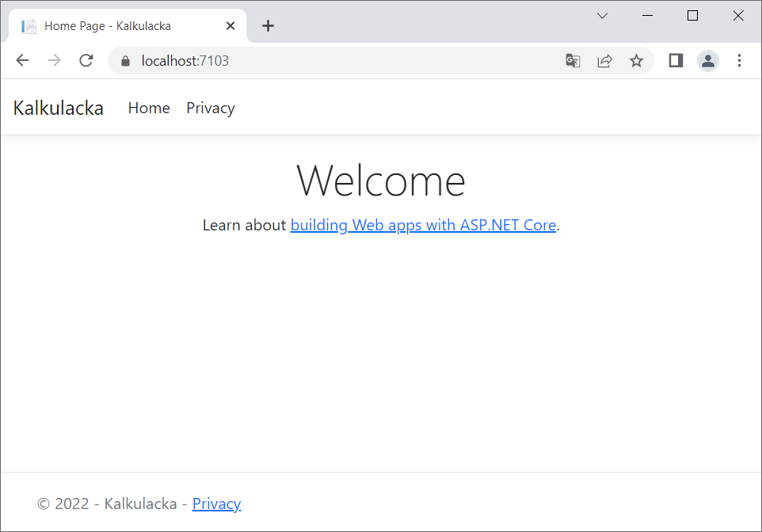Open Privacy in the navbar
Screen dimensions: 762x532
click(x=211, y=108)
